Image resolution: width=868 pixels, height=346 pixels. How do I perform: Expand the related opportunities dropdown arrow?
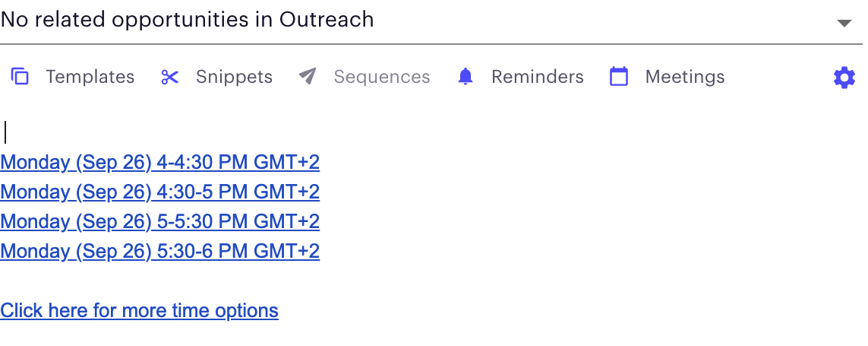pyautogui.click(x=844, y=23)
